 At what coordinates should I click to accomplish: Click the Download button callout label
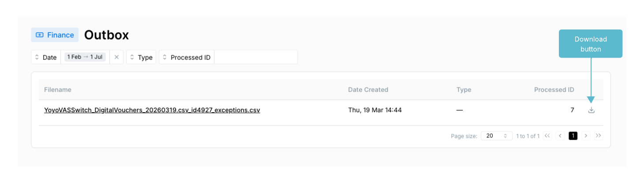591,44
